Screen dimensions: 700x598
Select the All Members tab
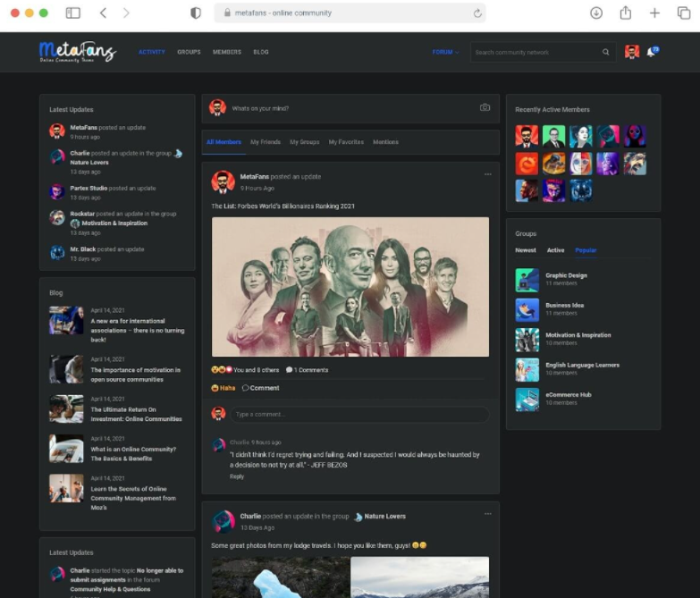point(223,142)
